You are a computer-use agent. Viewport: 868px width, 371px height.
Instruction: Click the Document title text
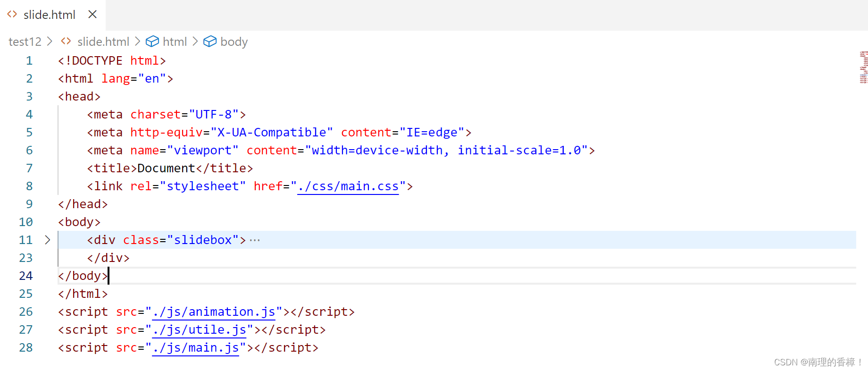point(166,169)
